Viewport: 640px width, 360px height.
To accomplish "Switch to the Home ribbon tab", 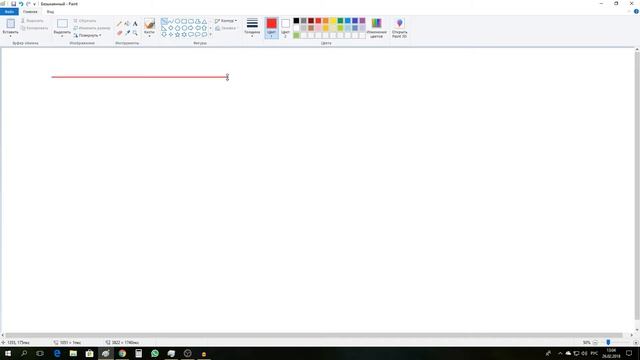I will point(30,12).
